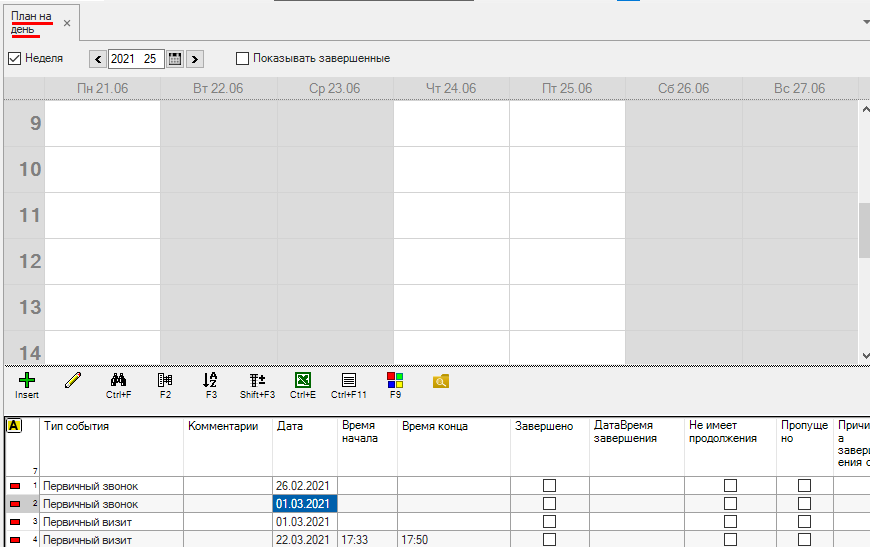
Task: Check Завершено for row 1 Первичный звонок
Action: [x=549, y=486]
